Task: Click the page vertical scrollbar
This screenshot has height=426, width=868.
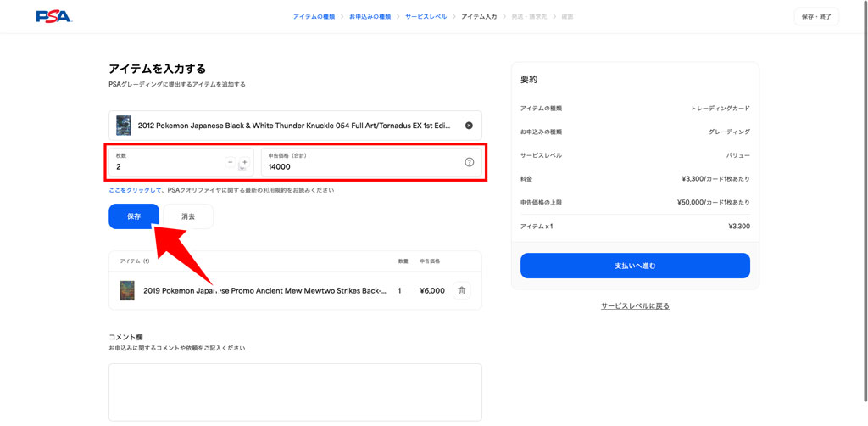Action: click(865, 199)
